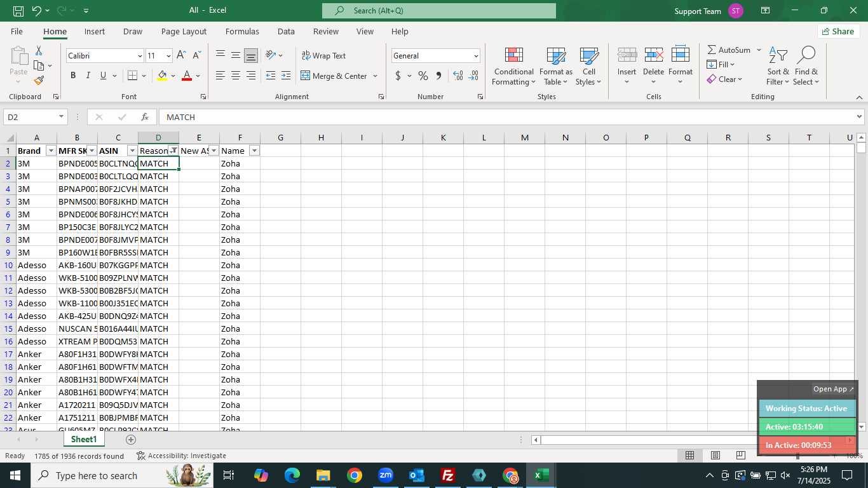Open the ASIN column filter dropdown
Screen dimensions: 868x488
132,151
